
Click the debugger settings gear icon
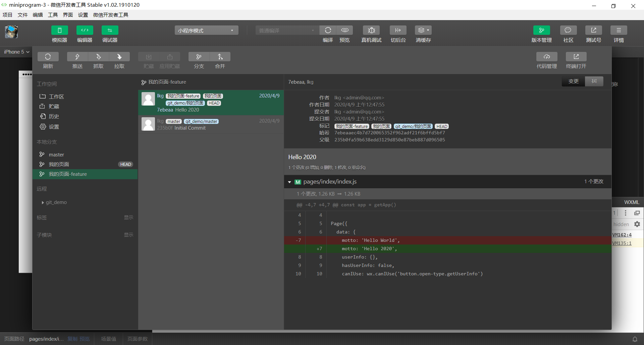pos(637,224)
